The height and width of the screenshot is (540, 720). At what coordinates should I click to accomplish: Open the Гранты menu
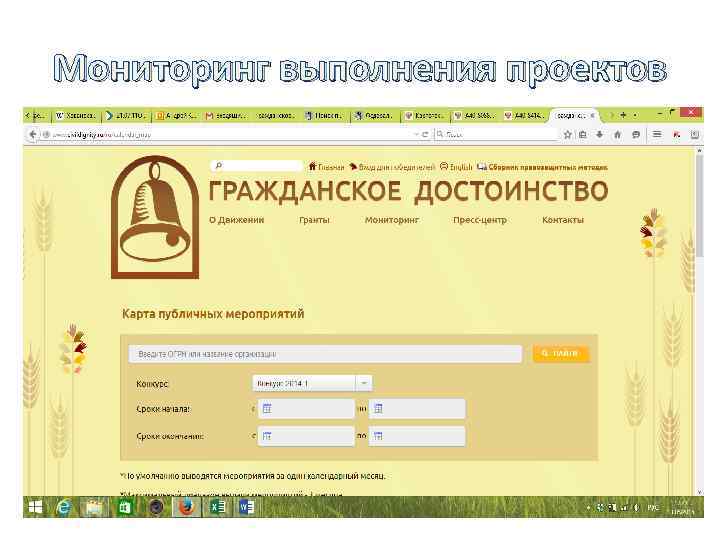pyautogui.click(x=314, y=220)
